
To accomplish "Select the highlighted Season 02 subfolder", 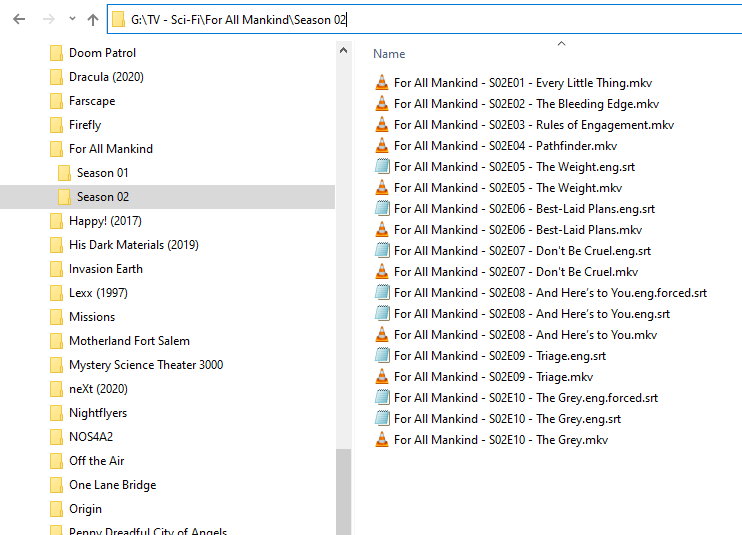I will pos(168,197).
